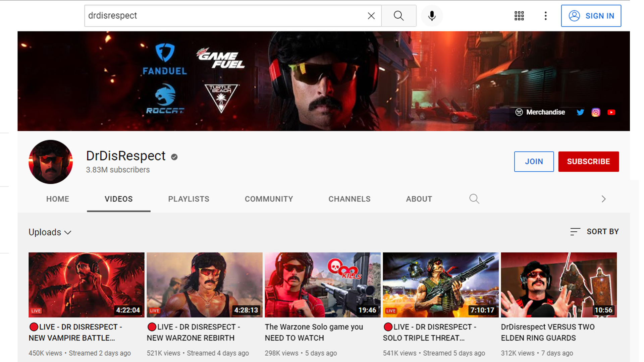Click title "LIVE - DR DISRESPECT - NEW VAMPIRE BATTLE..."
Image resolution: width=644 pixels, height=362 pixels.
[76, 333]
